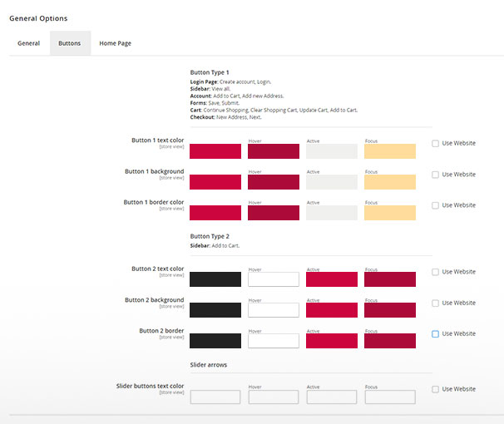Viewport: 504px width, 424px height.
Task: Click Slider buttons text color Hover field
Action: [274, 397]
